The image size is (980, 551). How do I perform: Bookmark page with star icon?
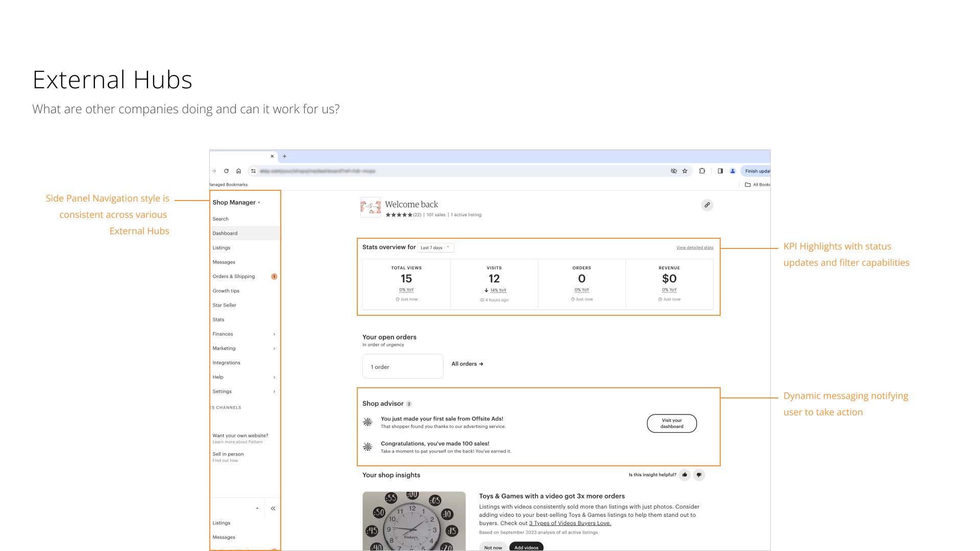coord(685,171)
